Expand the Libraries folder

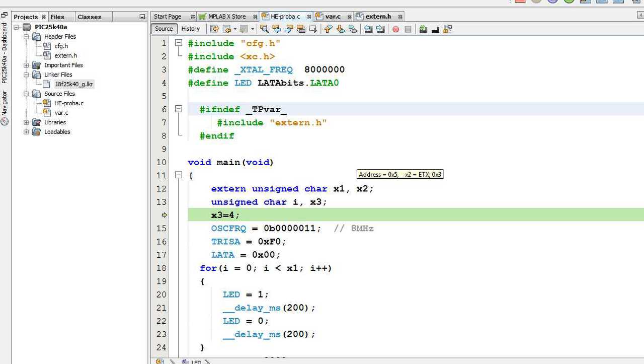(26, 122)
